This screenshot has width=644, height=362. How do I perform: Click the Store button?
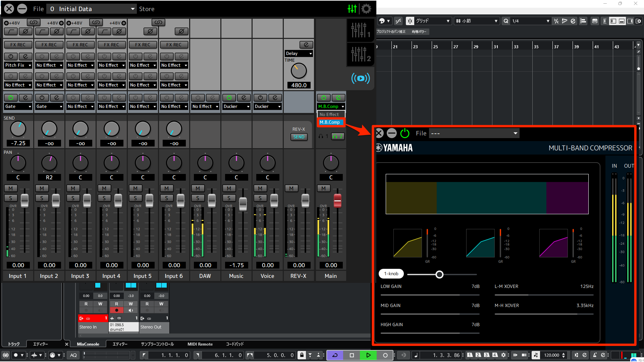tap(147, 9)
